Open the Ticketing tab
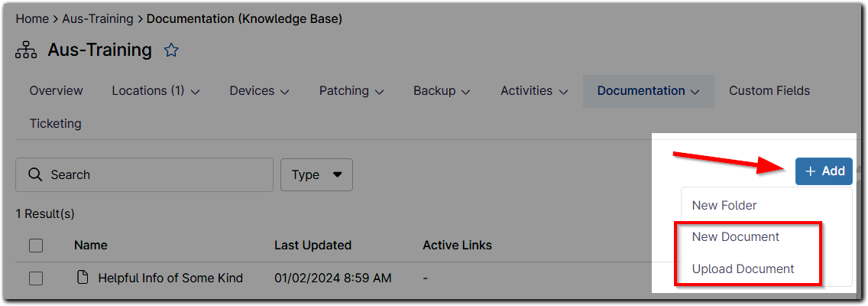868x306 pixels. pyautogui.click(x=55, y=124)
